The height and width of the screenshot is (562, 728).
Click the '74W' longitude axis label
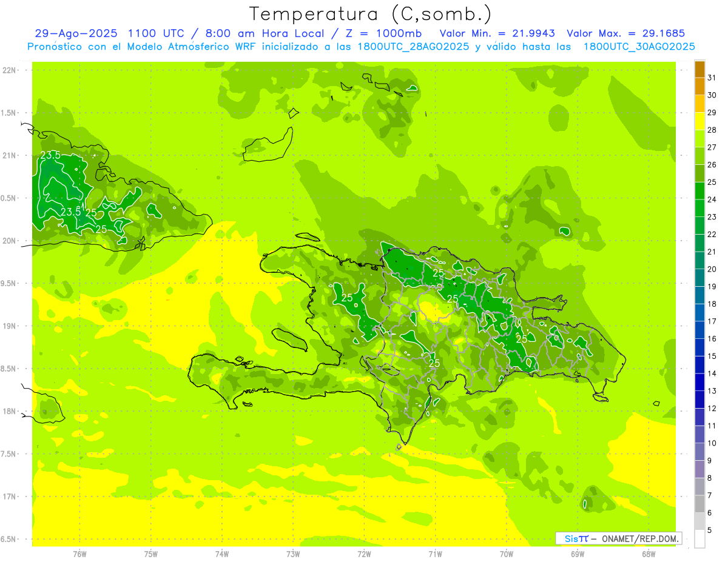click(x=222, y=554)
